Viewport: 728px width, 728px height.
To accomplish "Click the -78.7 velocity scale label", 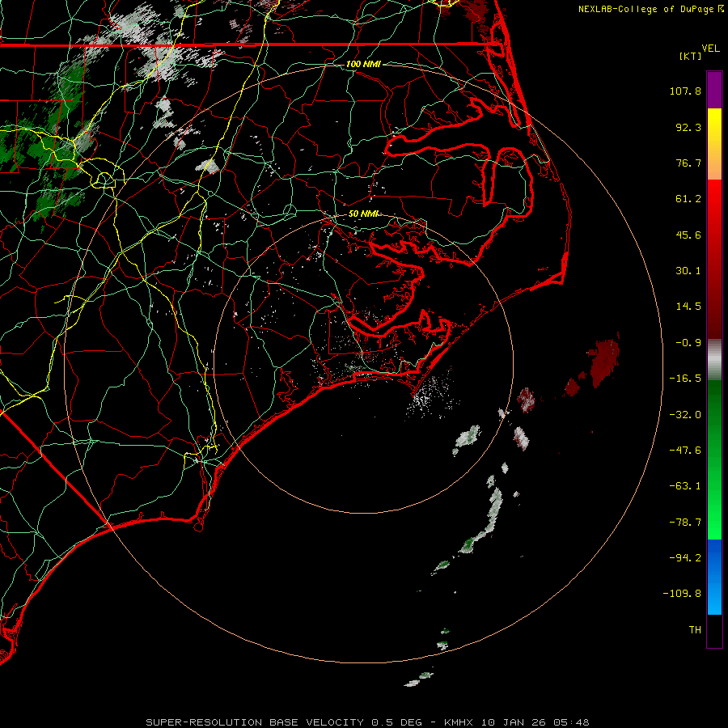I will [x=685, y=523].
